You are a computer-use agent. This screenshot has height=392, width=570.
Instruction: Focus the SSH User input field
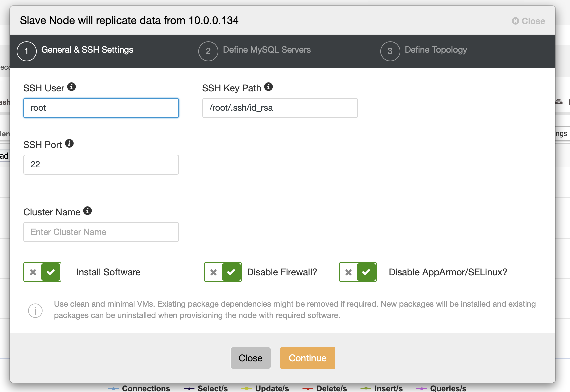pos(101,108)
